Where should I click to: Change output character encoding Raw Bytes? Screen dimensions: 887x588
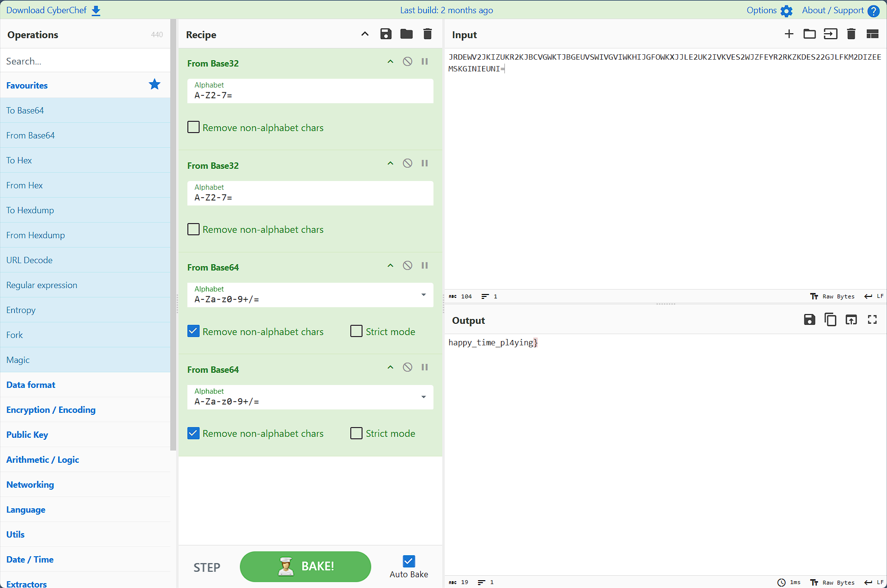pos(832,582)
